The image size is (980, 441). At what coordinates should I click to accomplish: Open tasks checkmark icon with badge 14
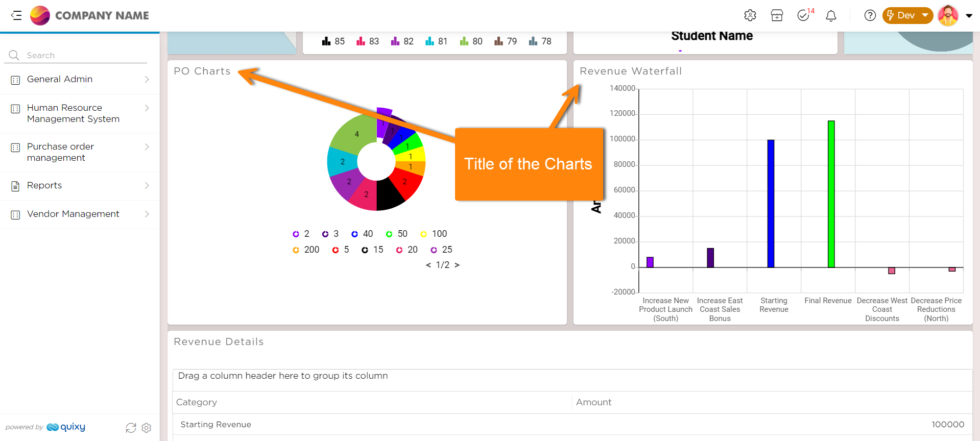(803, 15)
